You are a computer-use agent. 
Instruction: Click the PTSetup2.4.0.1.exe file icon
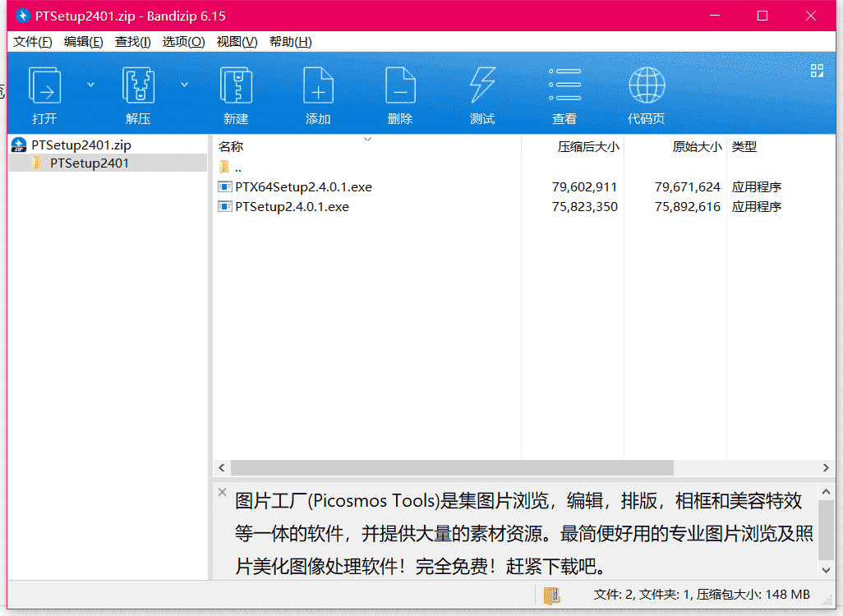tap(225, 206)
